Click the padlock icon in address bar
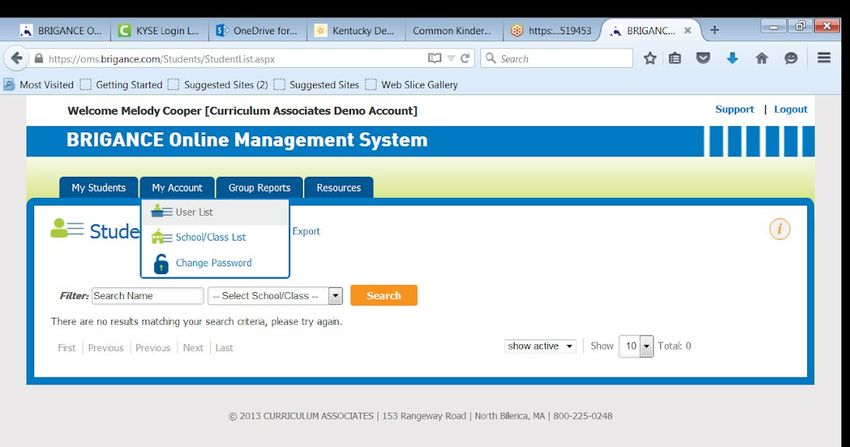 (38, 59)
